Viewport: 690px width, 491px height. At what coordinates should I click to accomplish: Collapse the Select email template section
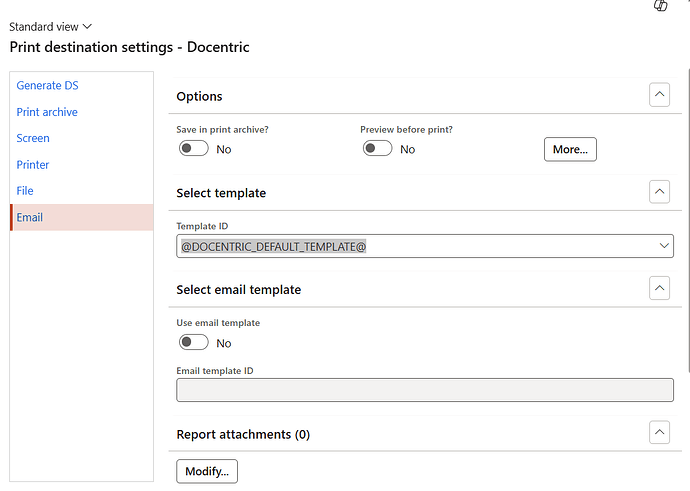659,288
